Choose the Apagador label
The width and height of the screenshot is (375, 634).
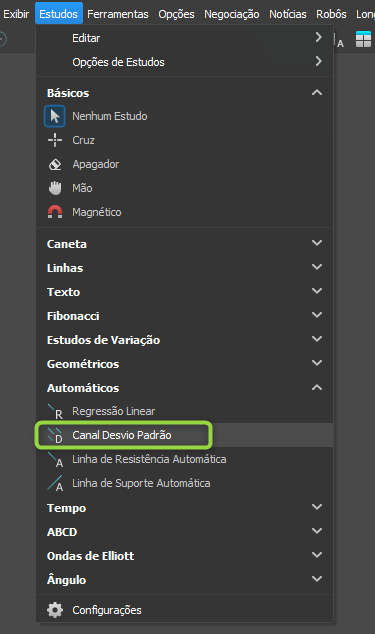[x=95, y=165]
